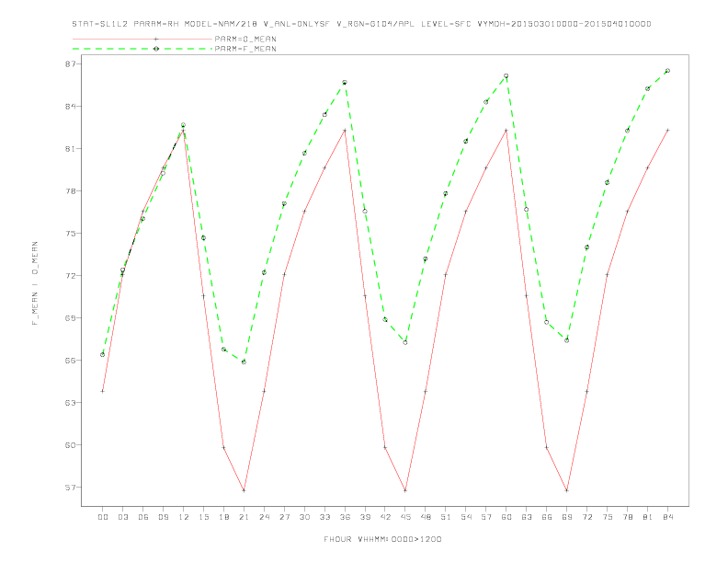The image size is (728, 563).
Task: Click the x-axis tick label 27
Action: pos(284,517)
